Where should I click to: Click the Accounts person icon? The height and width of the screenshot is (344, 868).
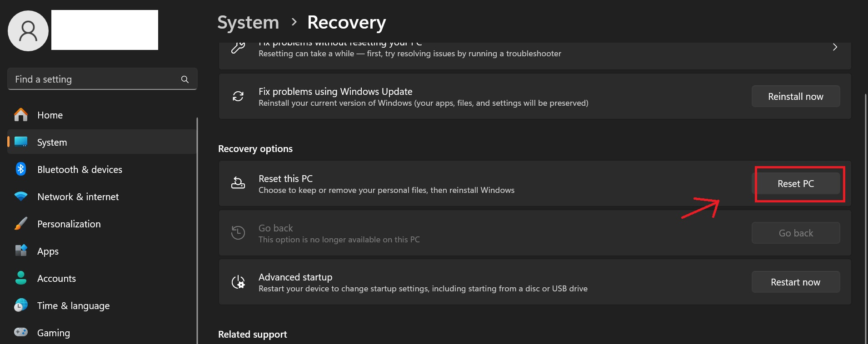click(21, 278)
